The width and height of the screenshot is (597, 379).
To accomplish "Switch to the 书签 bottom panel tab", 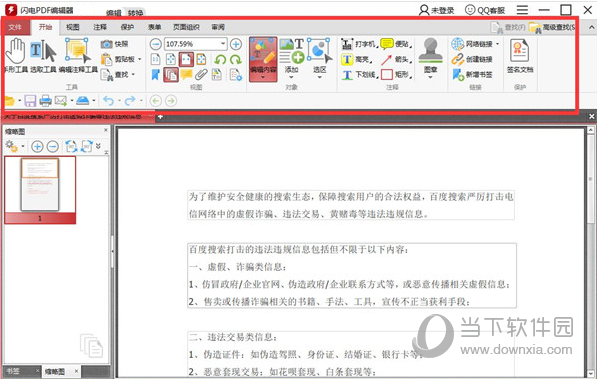I will click(x=13, y=371).
